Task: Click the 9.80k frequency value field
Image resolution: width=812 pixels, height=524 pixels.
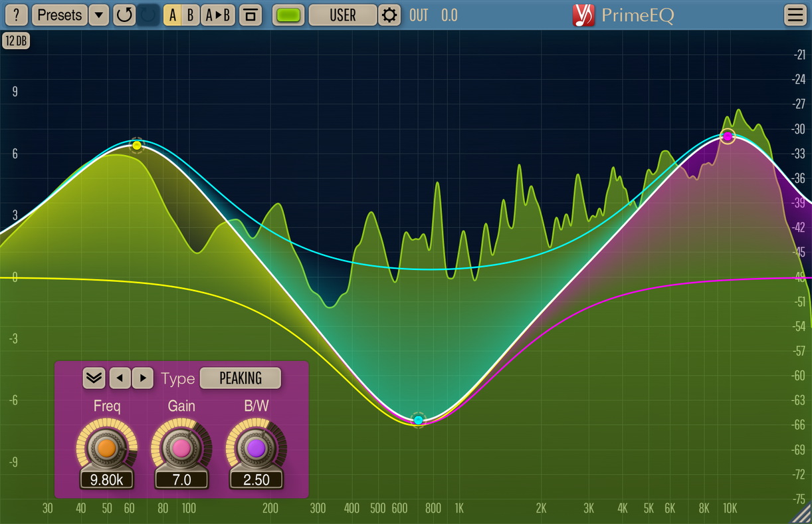Action: tap(106, 479)
